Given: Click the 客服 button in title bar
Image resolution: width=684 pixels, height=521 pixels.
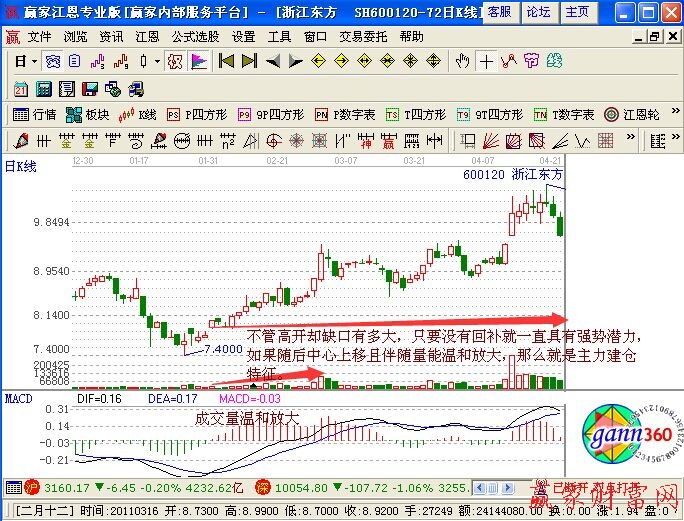Looking at the screenshot, I should pyautogui.click(x=500, y=12).
